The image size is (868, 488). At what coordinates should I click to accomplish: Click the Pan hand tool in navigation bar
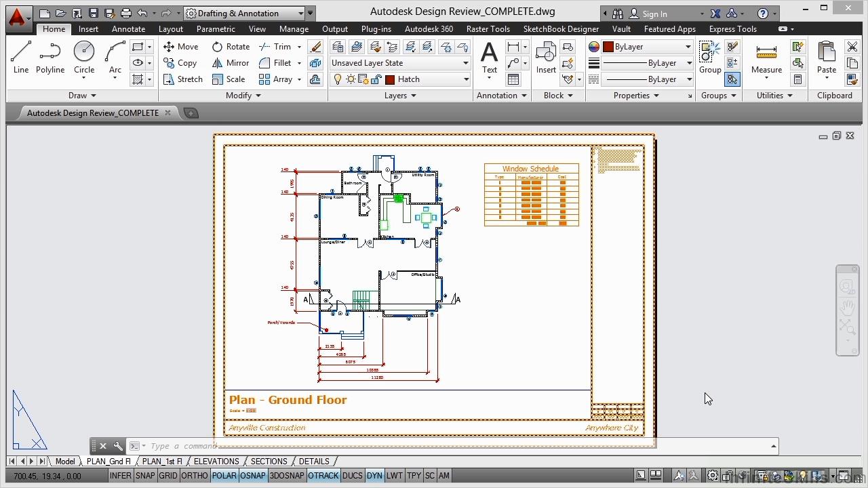coord(847,307)
